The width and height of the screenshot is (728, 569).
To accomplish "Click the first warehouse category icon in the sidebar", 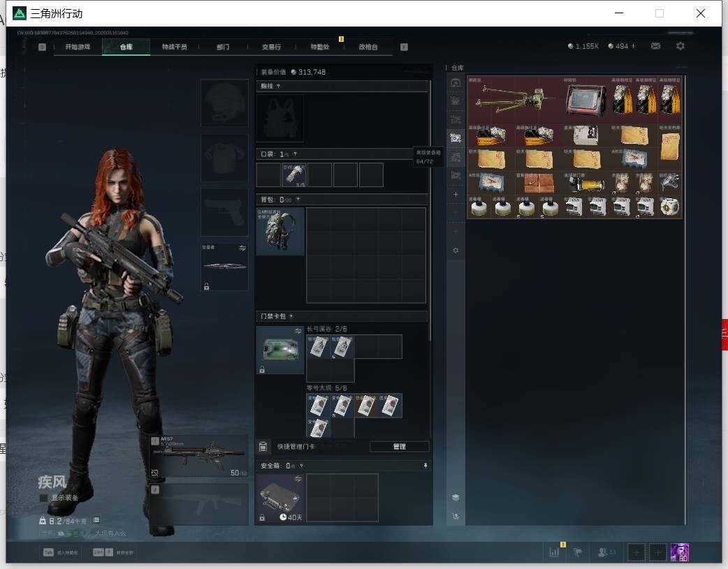I will pyautogui.click(x=456, y=83).
